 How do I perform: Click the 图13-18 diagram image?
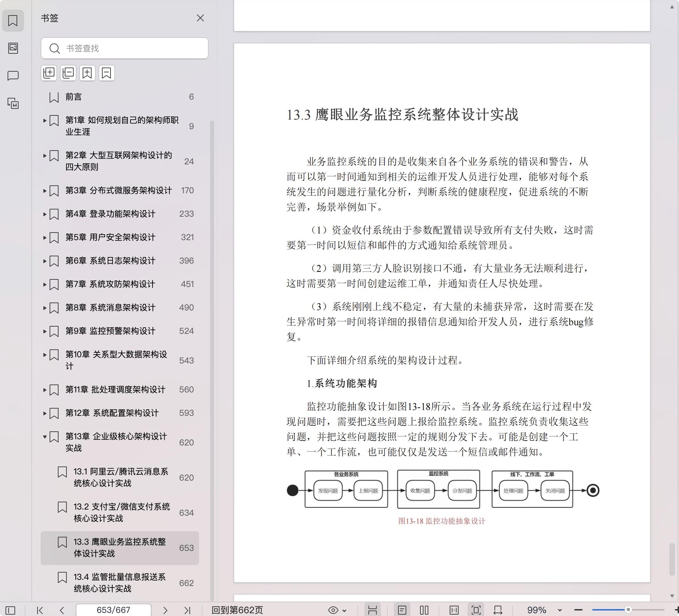pyautogui.click(x=443, y=489)
